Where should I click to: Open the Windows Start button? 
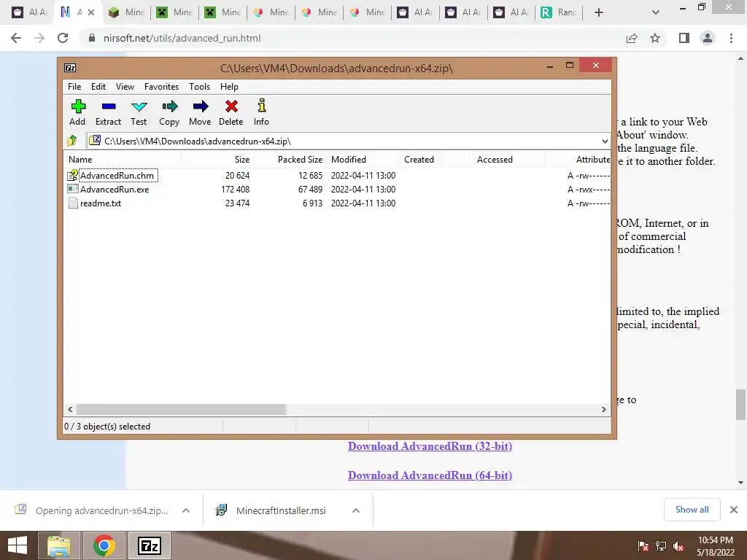18,545
